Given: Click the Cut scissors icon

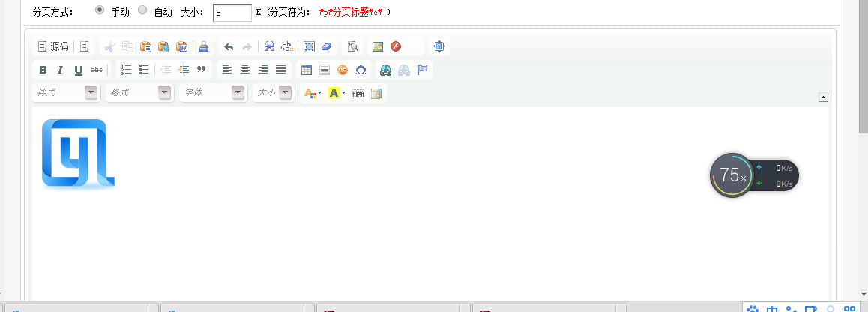Looking at the screenshot, I should pyautogui.click(x=109, y=46).
